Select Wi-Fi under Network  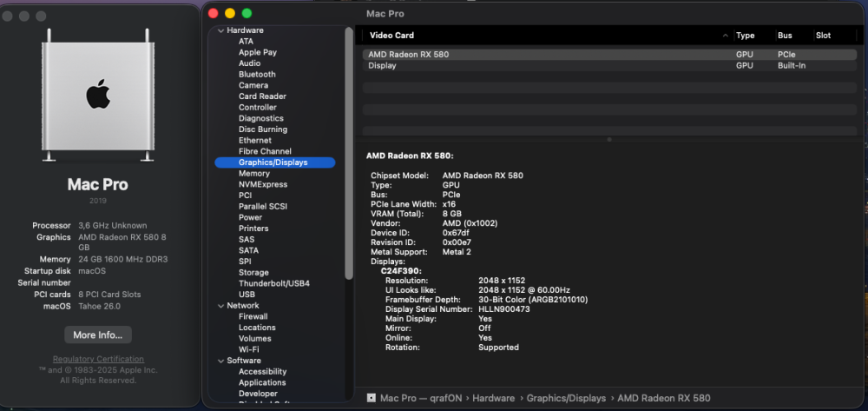(248, 349)
